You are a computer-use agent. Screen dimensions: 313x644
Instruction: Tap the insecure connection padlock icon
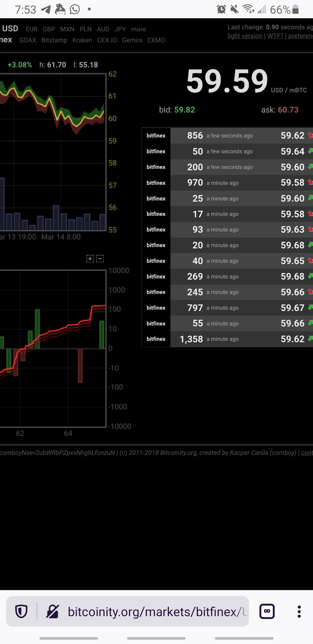[x=53, y=612]
